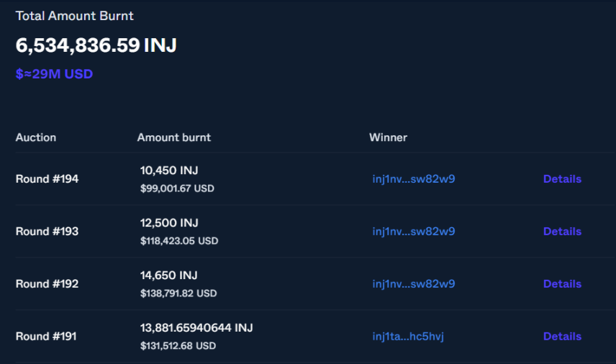Click the ≈29M USD estimate
Viewport: 616px width, 364px height.
point(55,74)
